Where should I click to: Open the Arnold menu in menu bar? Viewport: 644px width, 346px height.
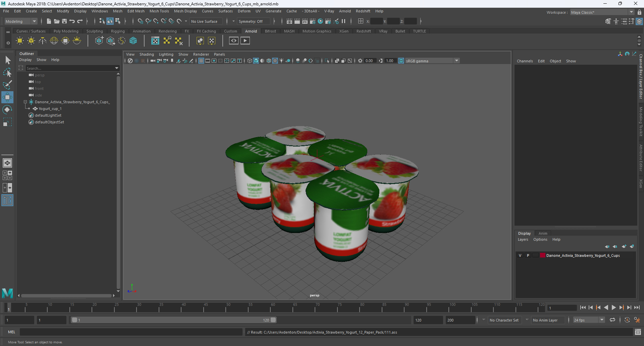(x=344, y=11)
